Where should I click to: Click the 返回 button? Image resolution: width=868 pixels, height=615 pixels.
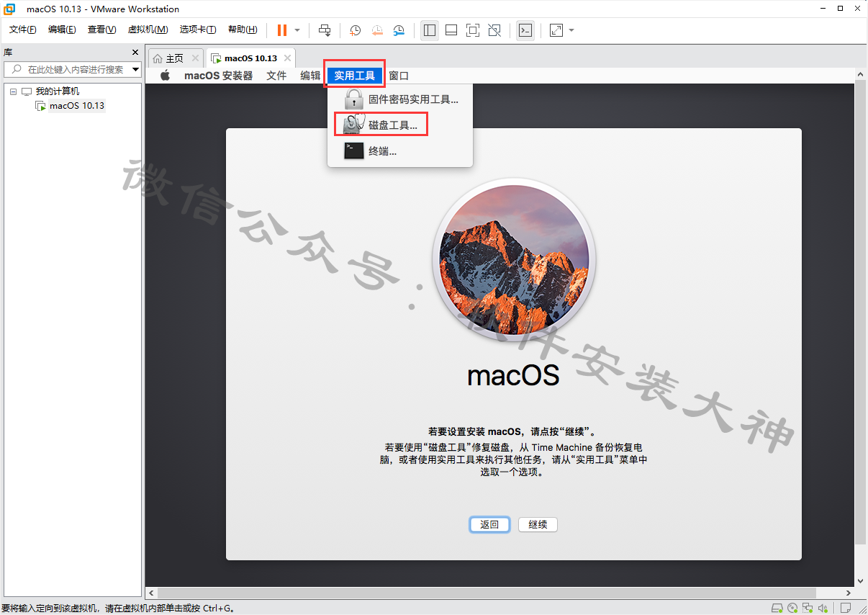pos(489,524)
